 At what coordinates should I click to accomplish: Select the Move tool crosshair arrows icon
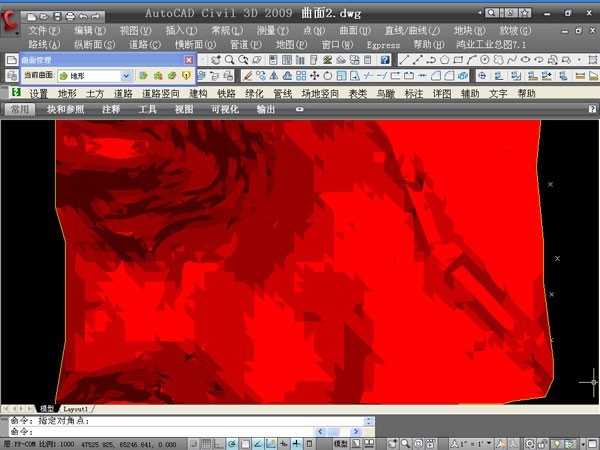tap(315, 76)
